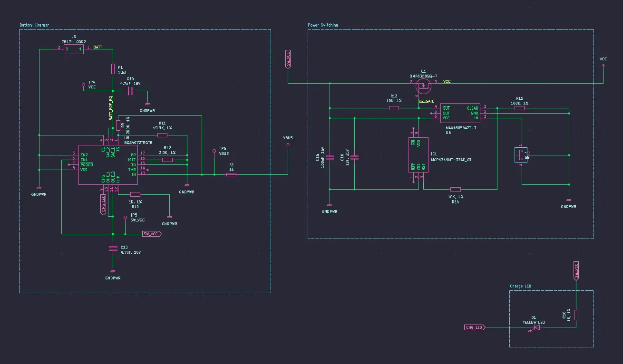
Task: Click the "MAX16054AZT+T" part value text
Action: tap(461, 128)
